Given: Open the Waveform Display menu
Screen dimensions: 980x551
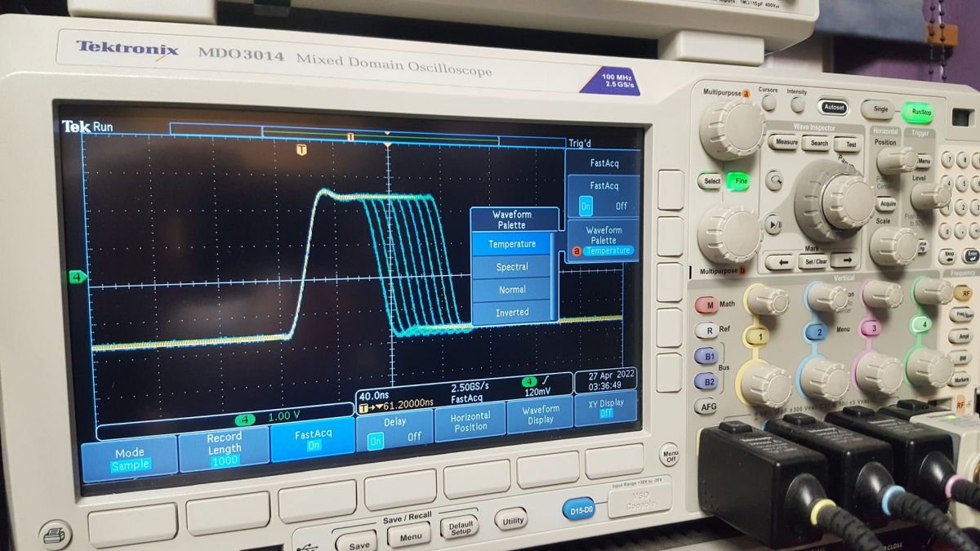Looking at the screenshot, I should pyautogui.click(x=540, y=415).
